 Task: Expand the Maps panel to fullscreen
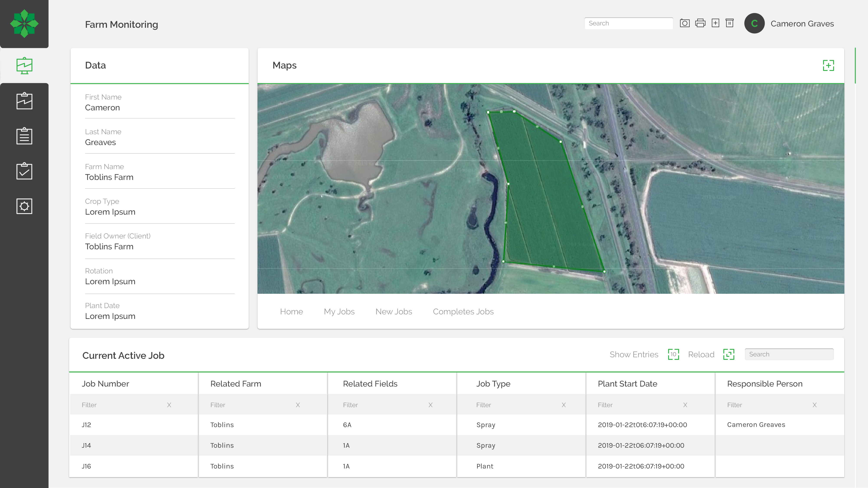(828, 65)
